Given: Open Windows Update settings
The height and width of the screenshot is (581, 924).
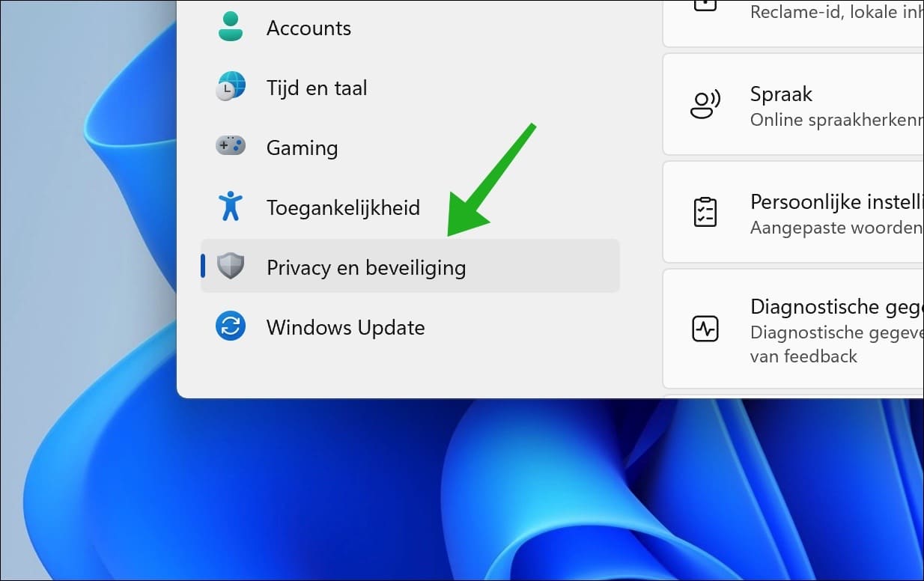Looking at the screenshot, I should (410, 327).
